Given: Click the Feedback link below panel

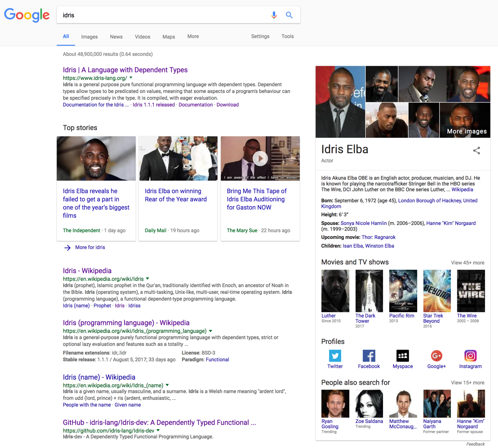Looking at the screenshot, I should pyautogui.click(x=475, y=444).
